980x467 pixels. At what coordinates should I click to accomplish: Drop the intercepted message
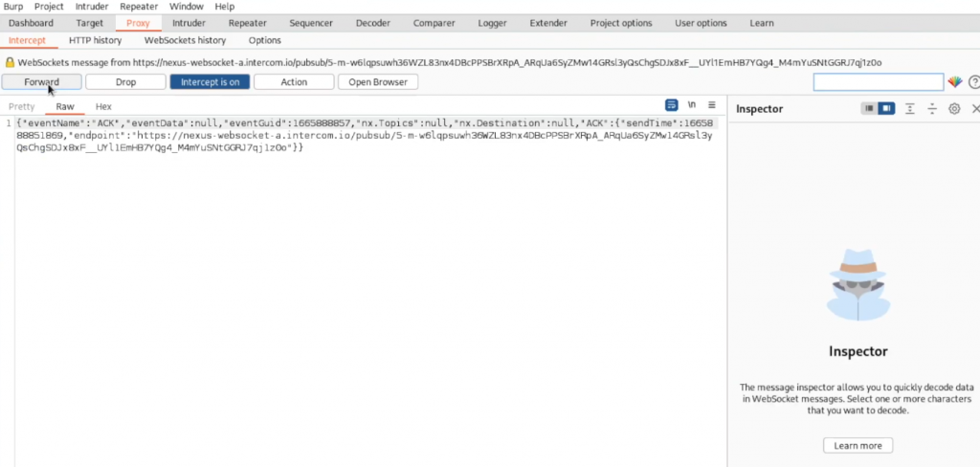pos(125,82)
